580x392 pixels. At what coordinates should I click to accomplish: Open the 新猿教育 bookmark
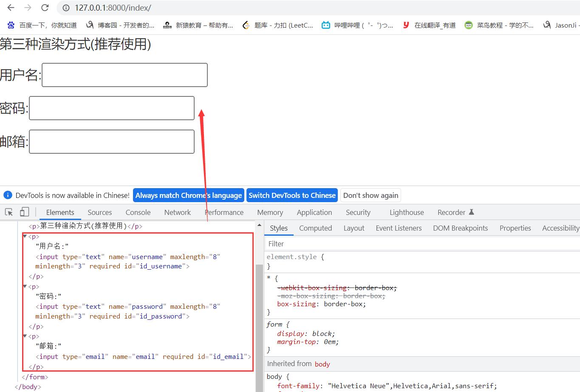click(x=198, y=25)
